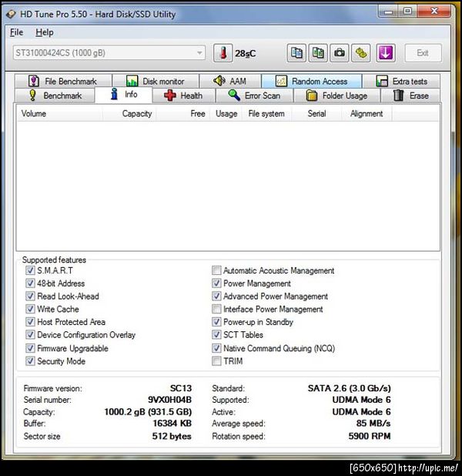Click the thermometer temperature icon
The image size is (462, 476).
(223, 53)
